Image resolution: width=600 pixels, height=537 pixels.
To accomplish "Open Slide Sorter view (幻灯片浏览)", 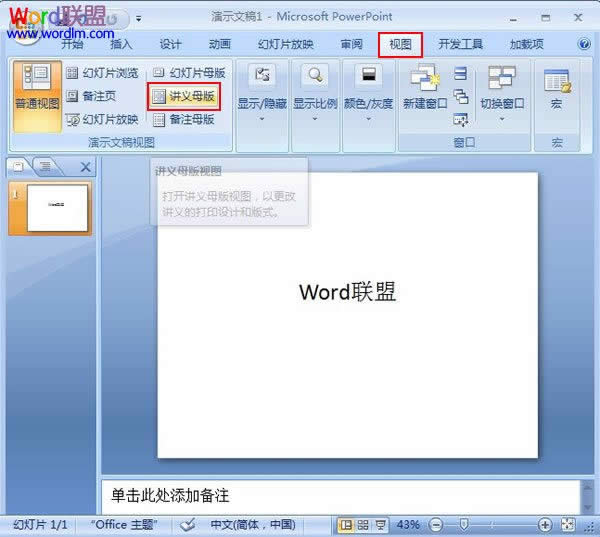I will [x=102, y=73].
